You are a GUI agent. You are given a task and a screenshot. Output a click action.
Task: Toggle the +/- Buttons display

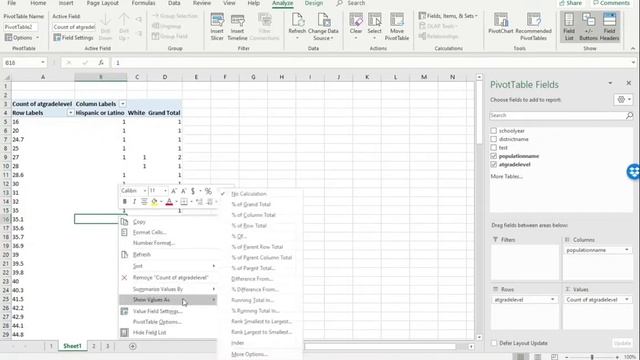[x=588, y=27]
